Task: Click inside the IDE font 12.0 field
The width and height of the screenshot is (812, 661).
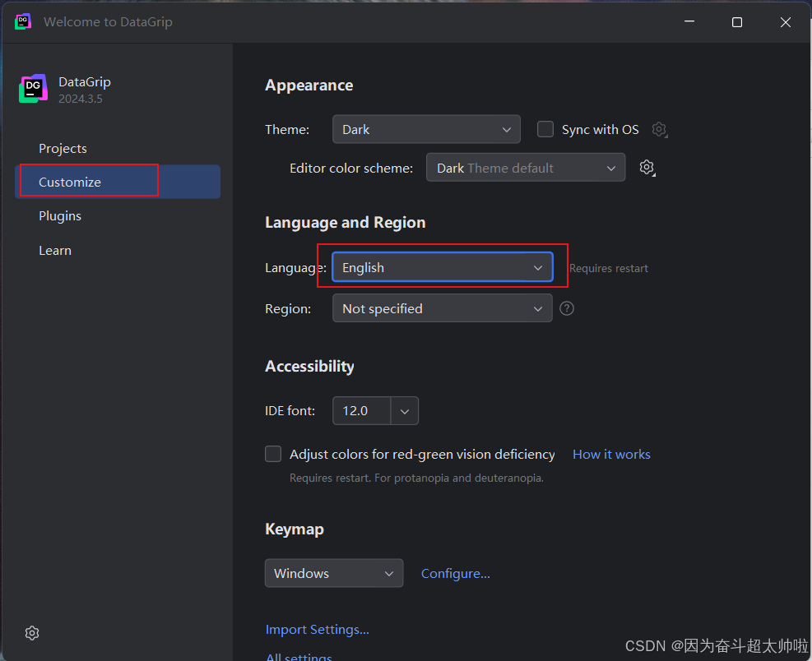Action: pyautogui.click(x=361, y=411)
